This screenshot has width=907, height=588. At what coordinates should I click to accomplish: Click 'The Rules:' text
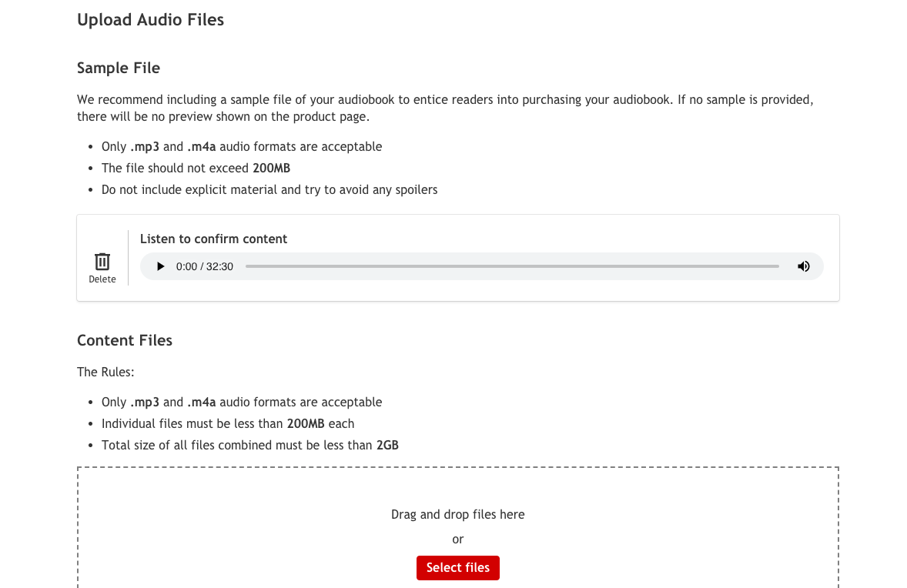coord(105,372)
